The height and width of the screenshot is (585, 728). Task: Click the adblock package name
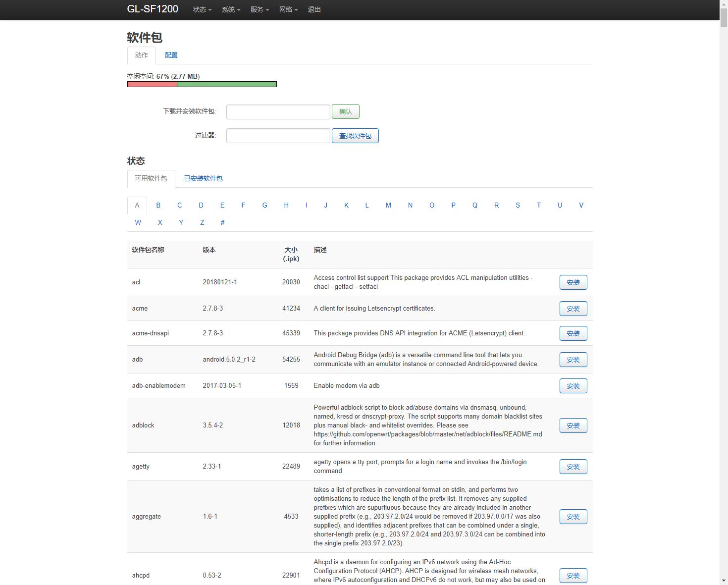coord(143,425)
